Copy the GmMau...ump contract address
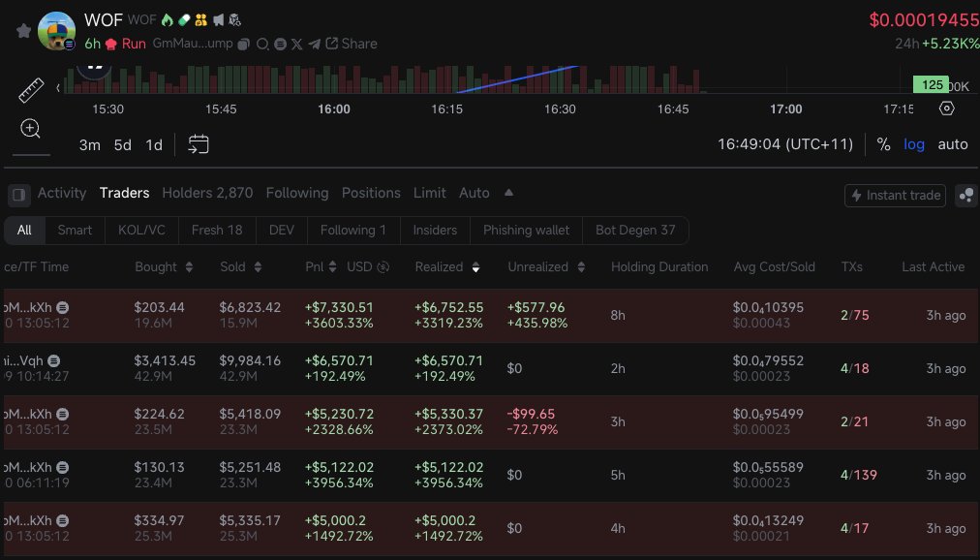 tap(244, 44)
